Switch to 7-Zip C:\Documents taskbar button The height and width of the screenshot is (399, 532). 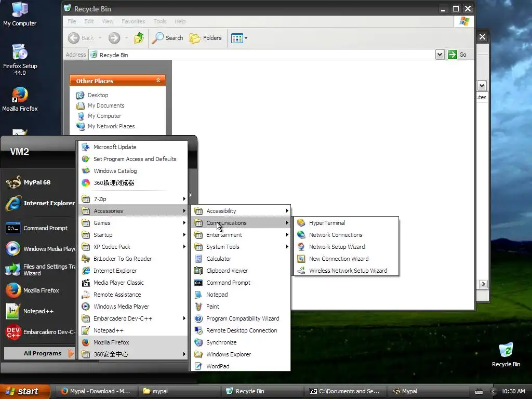pyautogui.click(x=345, y=391)
